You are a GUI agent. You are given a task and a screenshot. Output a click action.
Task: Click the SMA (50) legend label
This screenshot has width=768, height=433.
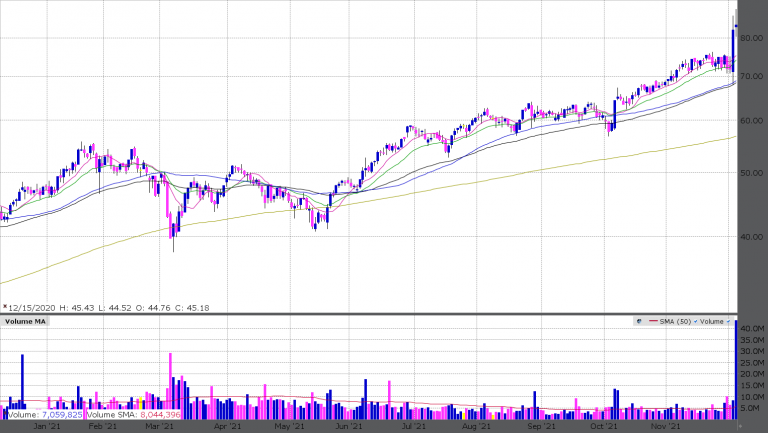tap(674, 323)
